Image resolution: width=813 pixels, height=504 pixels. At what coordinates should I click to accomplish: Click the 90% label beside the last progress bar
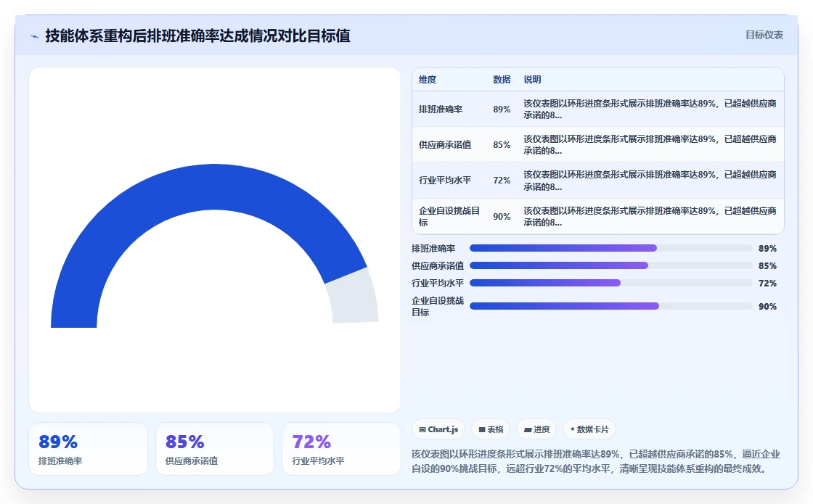click(767, 307)
